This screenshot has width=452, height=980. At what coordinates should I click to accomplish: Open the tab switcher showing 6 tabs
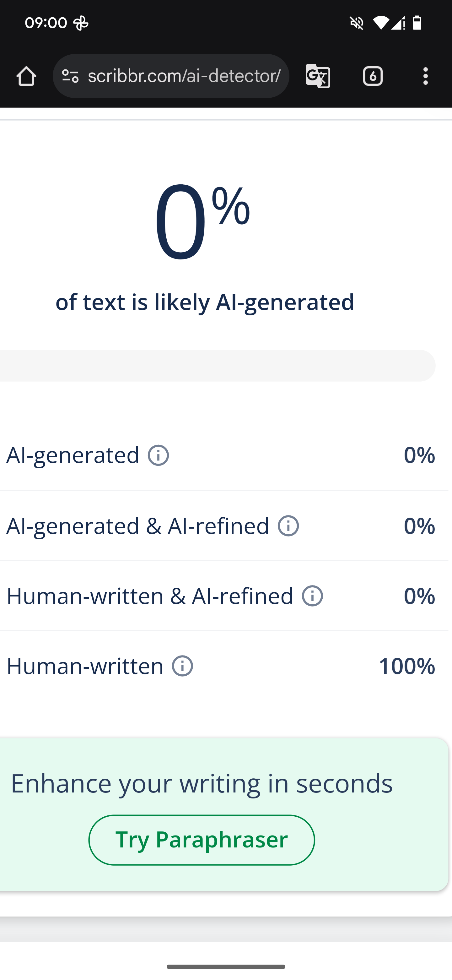tap(373, 76)
